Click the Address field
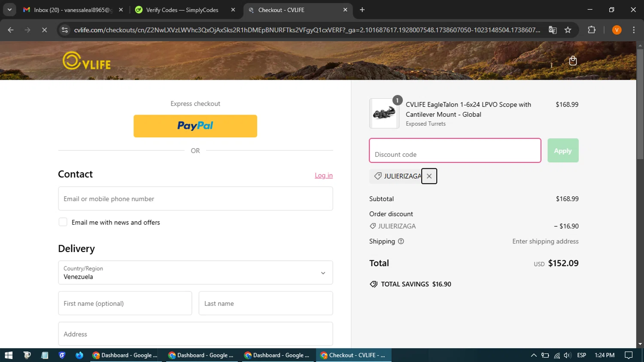Screen dimensions: 644x362 click(x=195, y=334)
